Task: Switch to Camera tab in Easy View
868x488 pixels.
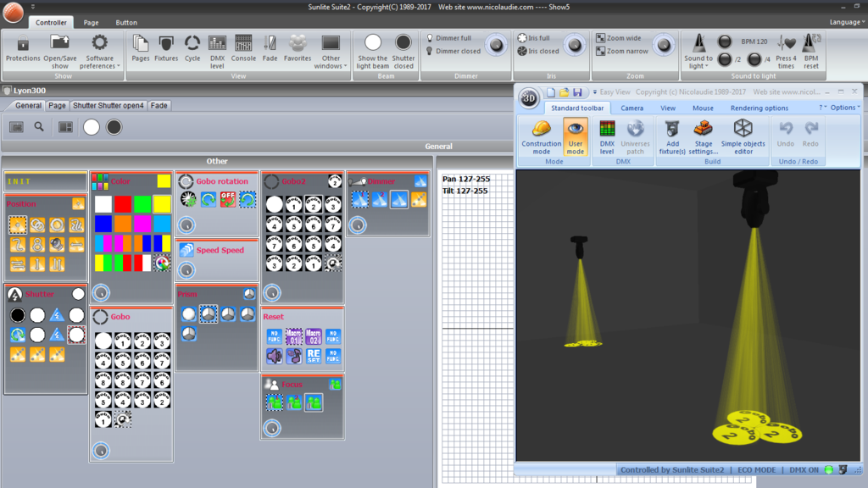Action: pyautogui.click(x=632, y=108)
